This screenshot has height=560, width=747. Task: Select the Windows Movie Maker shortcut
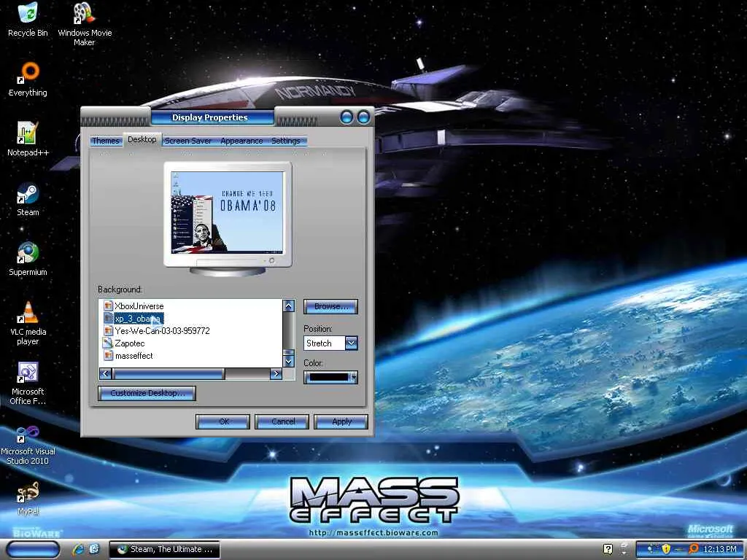tap(85, 23)
